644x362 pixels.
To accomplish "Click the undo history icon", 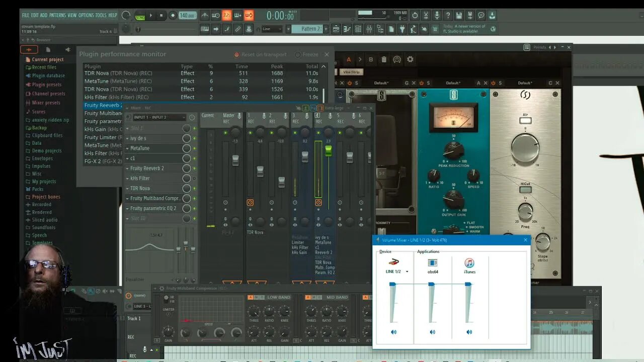I will pyautogui.click(x=415, y=16).
